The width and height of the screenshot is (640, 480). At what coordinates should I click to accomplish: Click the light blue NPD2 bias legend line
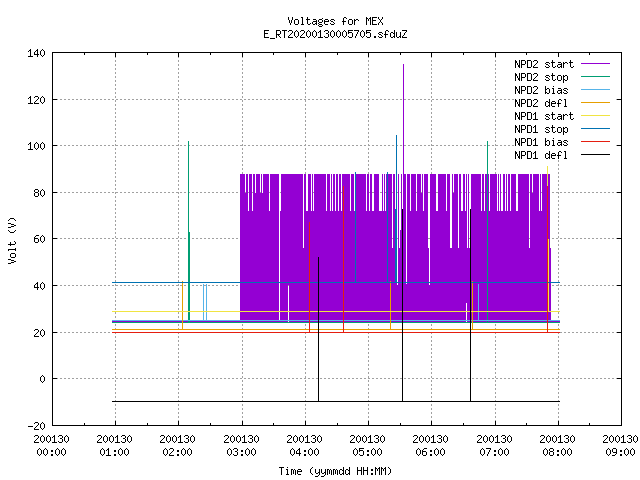point(596,90)
